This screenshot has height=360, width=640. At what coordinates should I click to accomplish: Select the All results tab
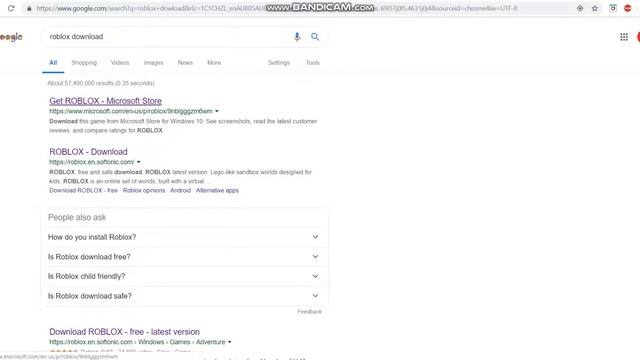53,63
